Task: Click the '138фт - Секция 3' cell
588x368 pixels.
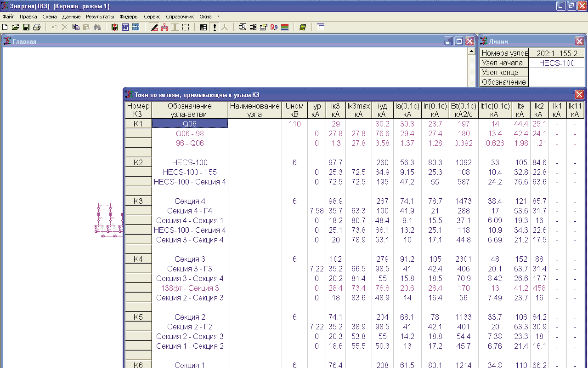Action: 190,288
